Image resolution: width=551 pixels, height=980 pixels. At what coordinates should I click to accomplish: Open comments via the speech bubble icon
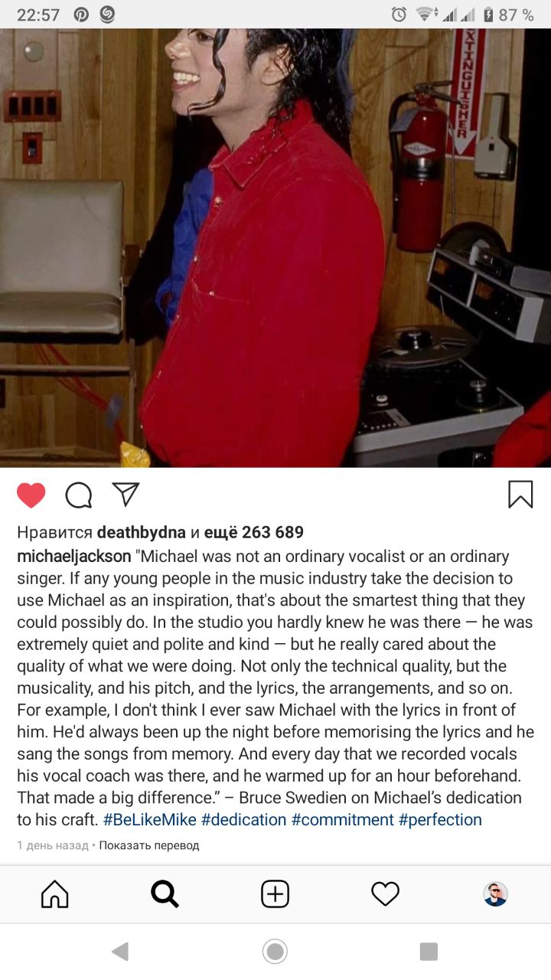78,495
